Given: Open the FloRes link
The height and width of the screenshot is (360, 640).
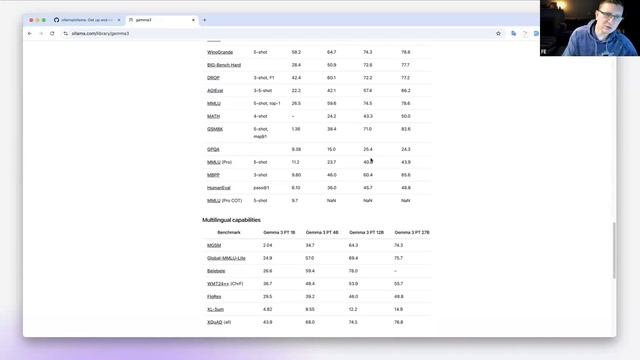Looking at the screenshot, I should click(214, 297).
